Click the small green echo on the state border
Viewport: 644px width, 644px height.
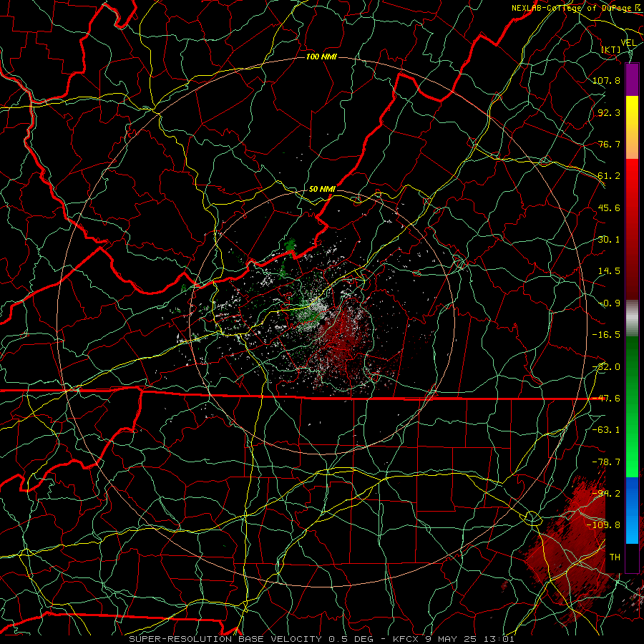click(291, 245)
